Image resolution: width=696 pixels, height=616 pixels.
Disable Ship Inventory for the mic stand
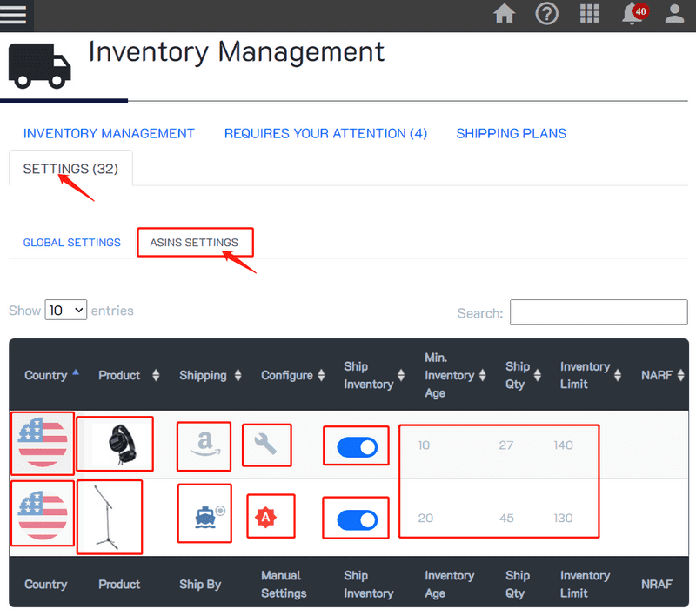(356, 518)
